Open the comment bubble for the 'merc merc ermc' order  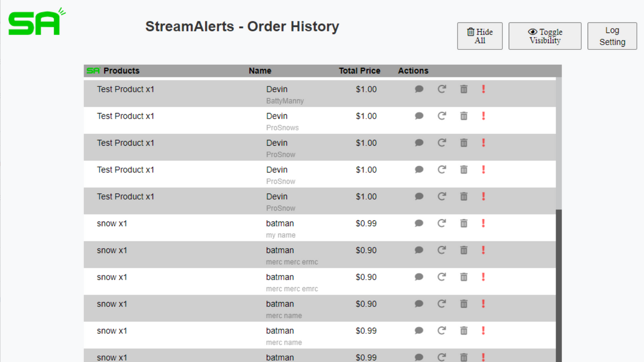pos(419,250)
